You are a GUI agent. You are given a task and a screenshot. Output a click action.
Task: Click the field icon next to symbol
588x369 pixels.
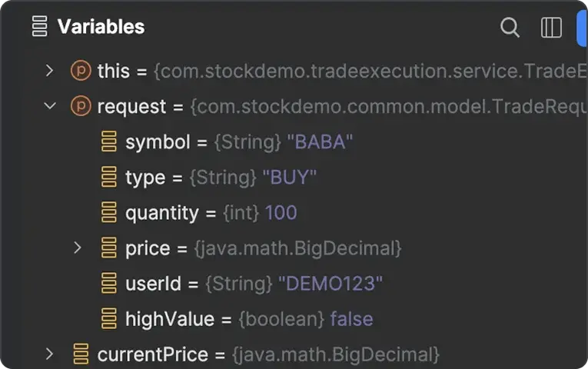109,142
